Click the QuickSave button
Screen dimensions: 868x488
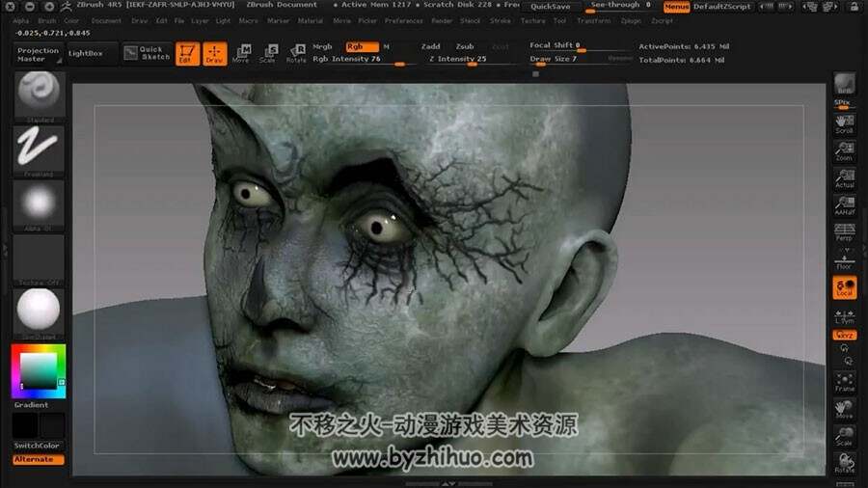[551, 7]
